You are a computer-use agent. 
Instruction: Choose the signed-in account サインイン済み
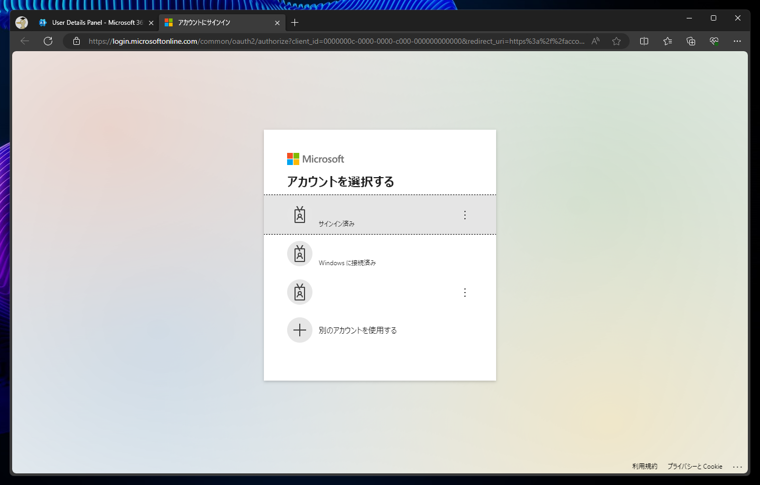coord(380,215)
